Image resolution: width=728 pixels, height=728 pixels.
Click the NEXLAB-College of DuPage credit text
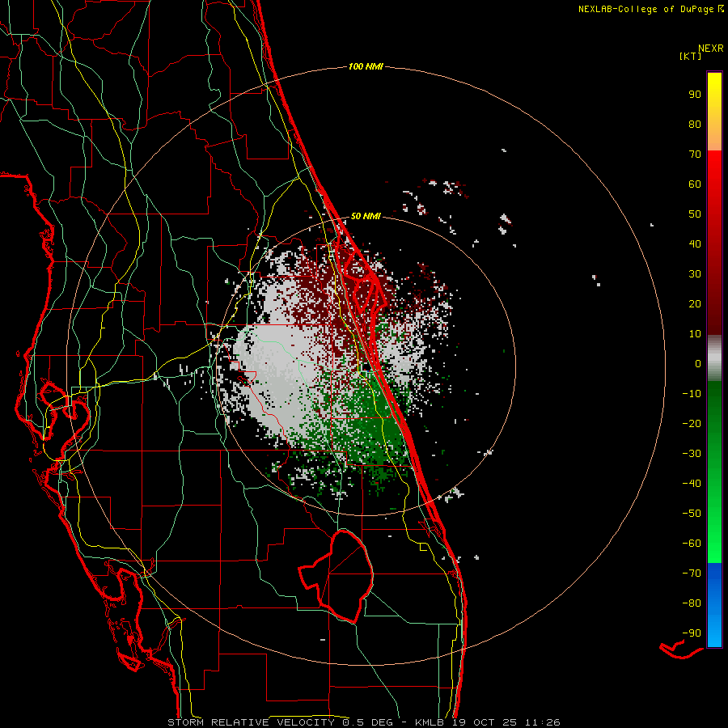pos(650,9)
